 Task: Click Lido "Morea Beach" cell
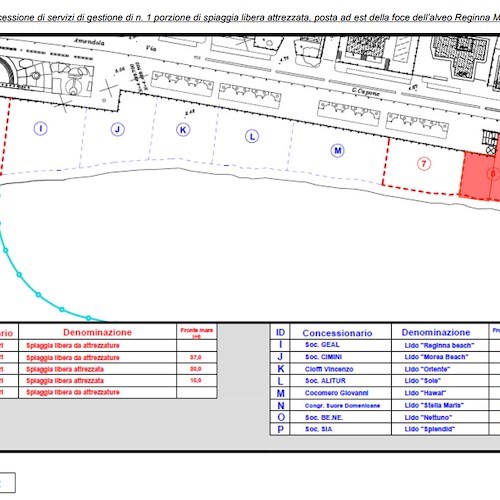point(437,357)
